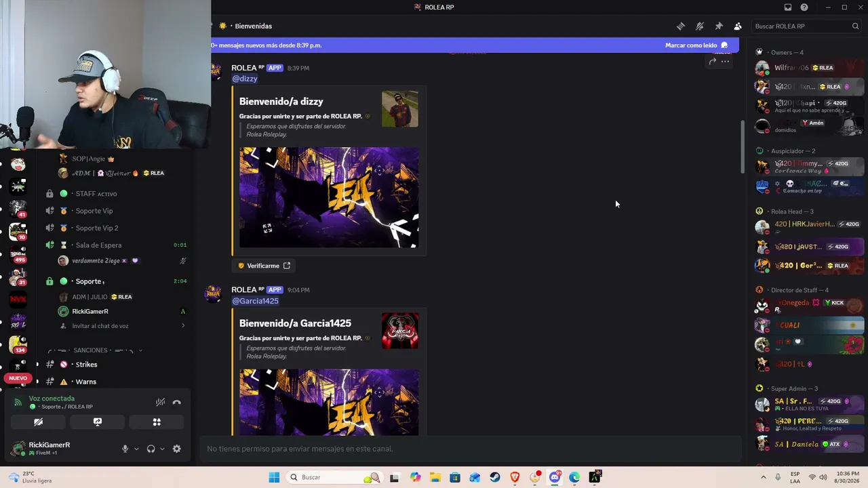Click Verificarme link button
868x488 pixels.
[x=264, y=266]
